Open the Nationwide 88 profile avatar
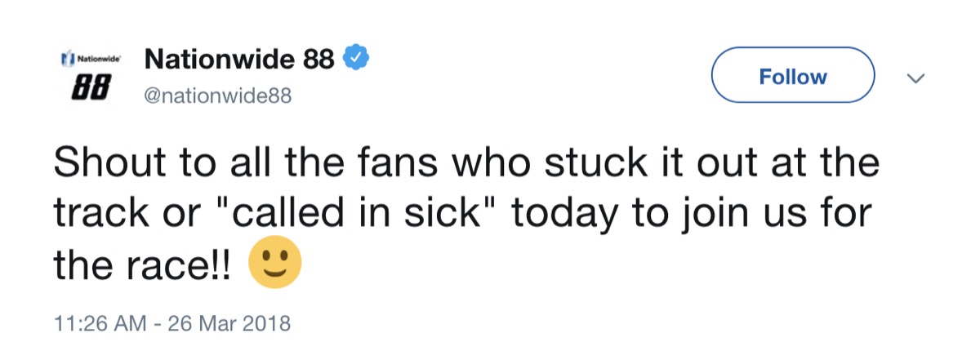Screen dimensions: 980x351 [x=91, y=75]
